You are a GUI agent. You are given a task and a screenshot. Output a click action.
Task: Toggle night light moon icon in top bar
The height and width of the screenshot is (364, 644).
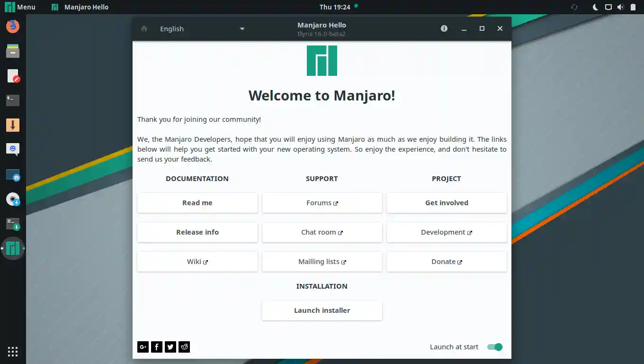click(x=596, y=7)
